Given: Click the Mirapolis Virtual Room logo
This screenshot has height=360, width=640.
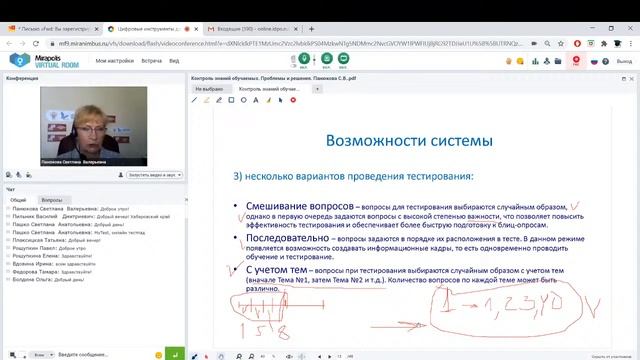Looking at the screenshot, I should click(44, 60).
